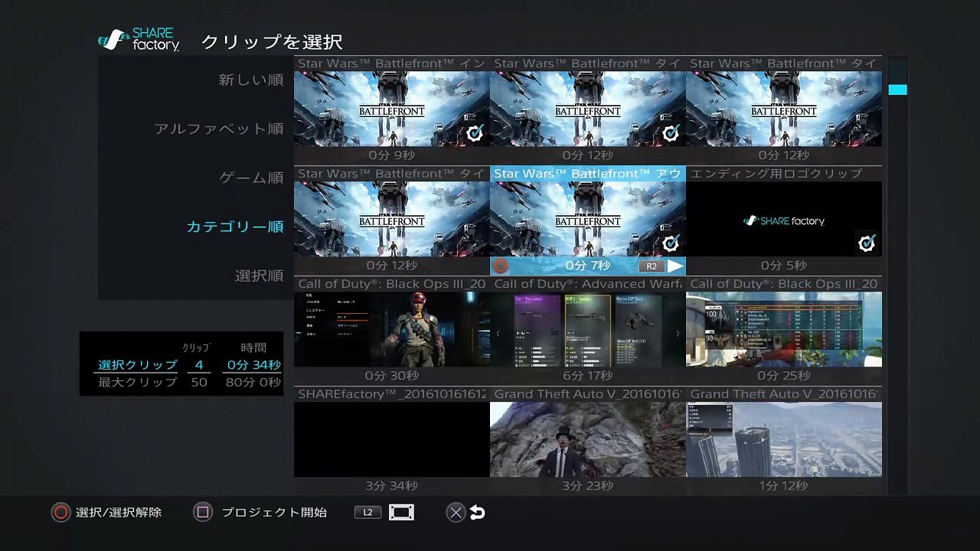This screenshot has width=980, height=551.
Task: Click the maximum clip count 50
Action: (199, 382)
